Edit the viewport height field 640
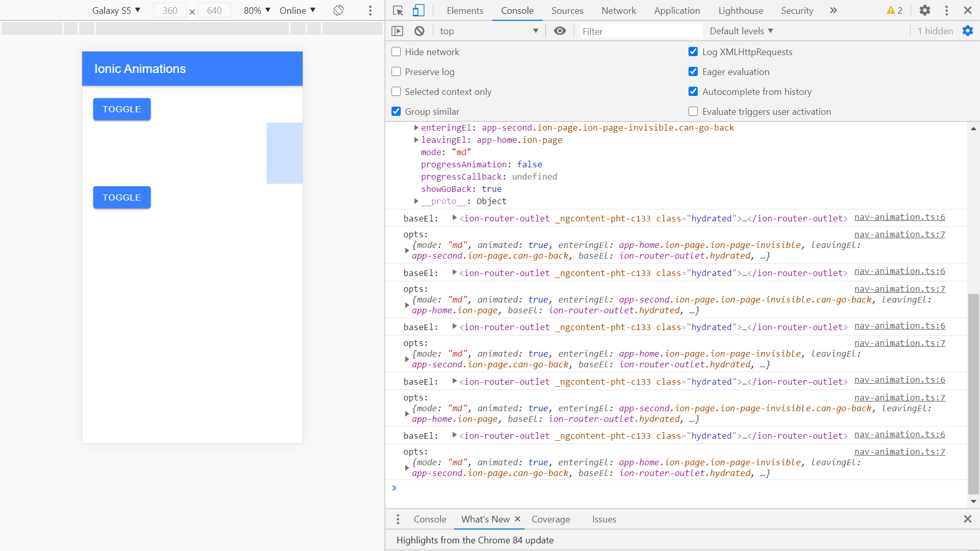980x551 pixels. tap(214, 10)
